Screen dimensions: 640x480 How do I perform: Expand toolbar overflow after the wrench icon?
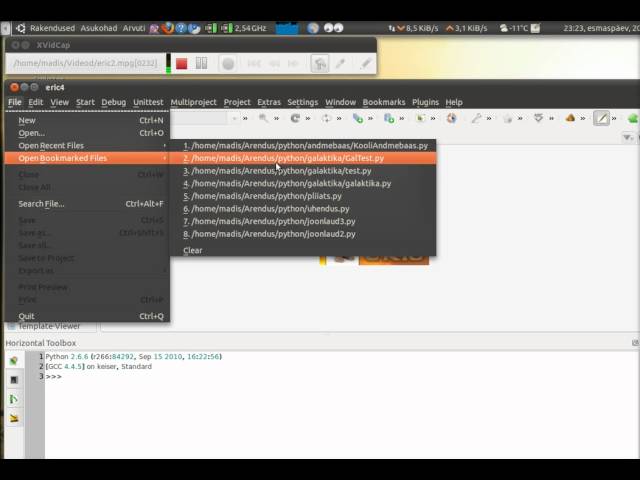[489, 118]
